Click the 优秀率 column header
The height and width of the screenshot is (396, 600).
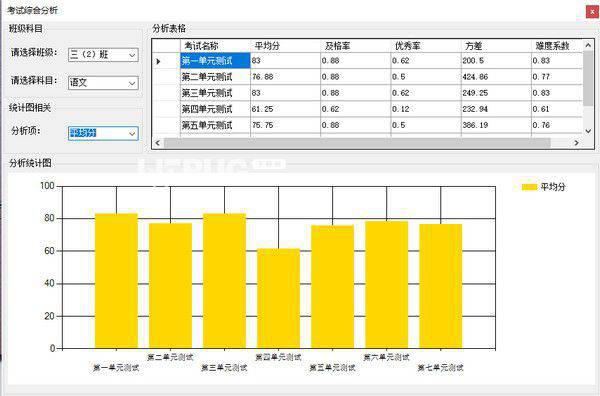tap(426, 46)
